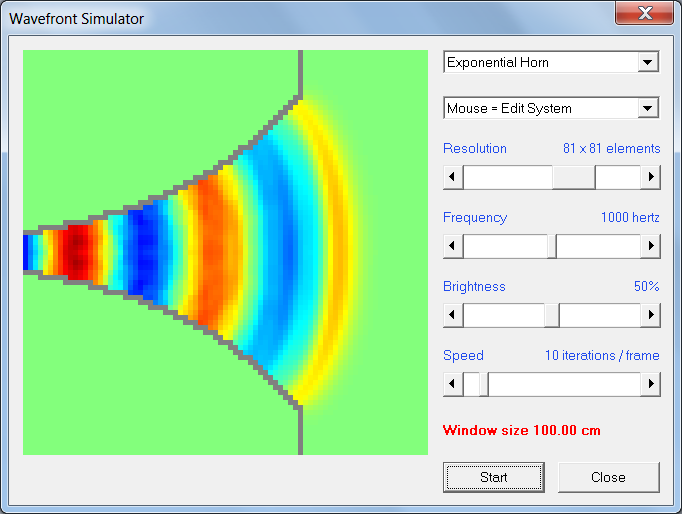
Task: Click the '10 iterations / frame' value
Action: point(602,355)
